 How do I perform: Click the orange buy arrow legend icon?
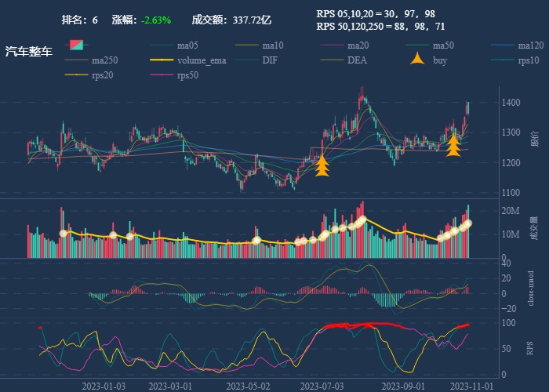(x=418, y=60)
